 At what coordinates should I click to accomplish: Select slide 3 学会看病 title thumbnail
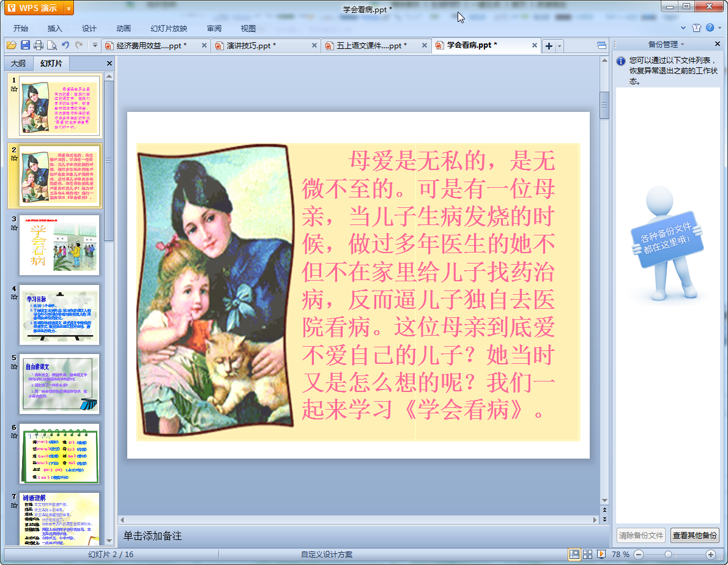[59, 245]
